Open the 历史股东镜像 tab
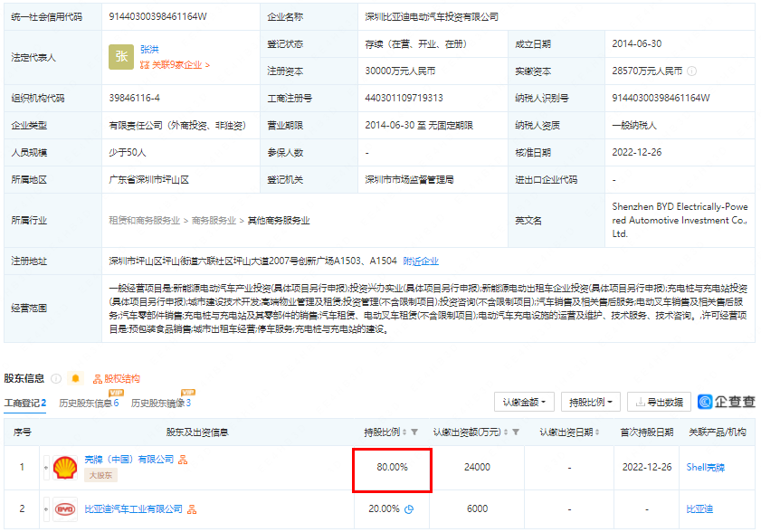 pyautogui.click(x=161, y=402)
